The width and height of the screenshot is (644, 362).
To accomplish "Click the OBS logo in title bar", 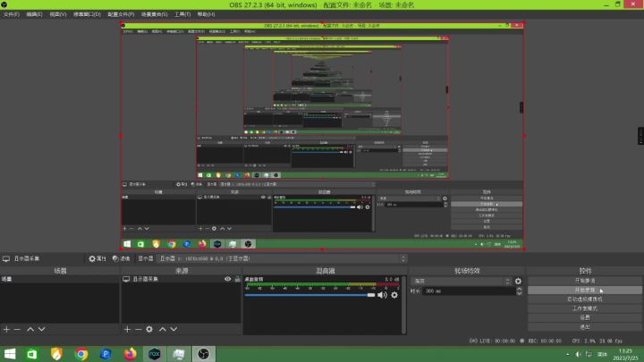I will 4,5.
